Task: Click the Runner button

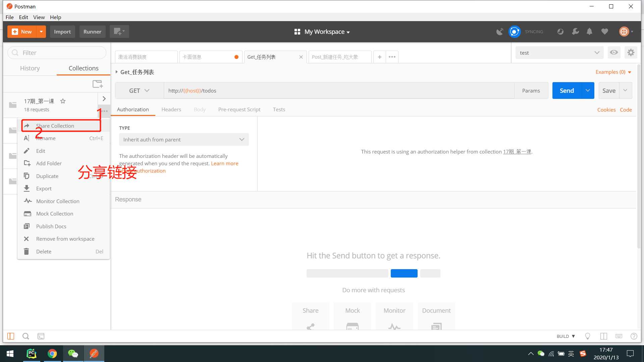Action: 92,32
